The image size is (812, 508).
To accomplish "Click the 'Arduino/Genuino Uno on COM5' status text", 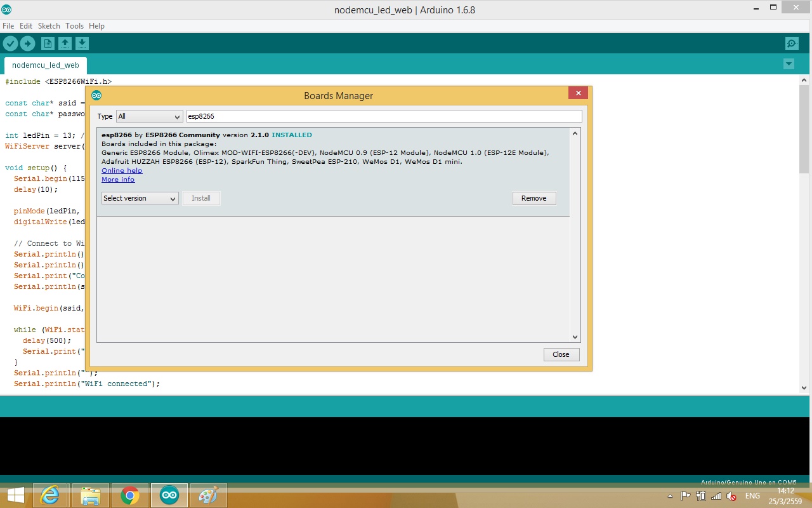I will [x=749, y=482].
